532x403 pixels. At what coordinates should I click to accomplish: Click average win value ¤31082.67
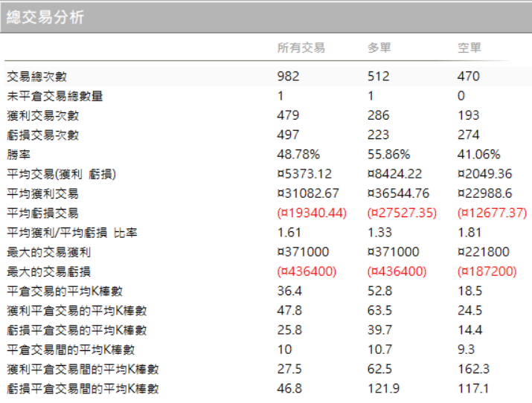click(308, 193)
